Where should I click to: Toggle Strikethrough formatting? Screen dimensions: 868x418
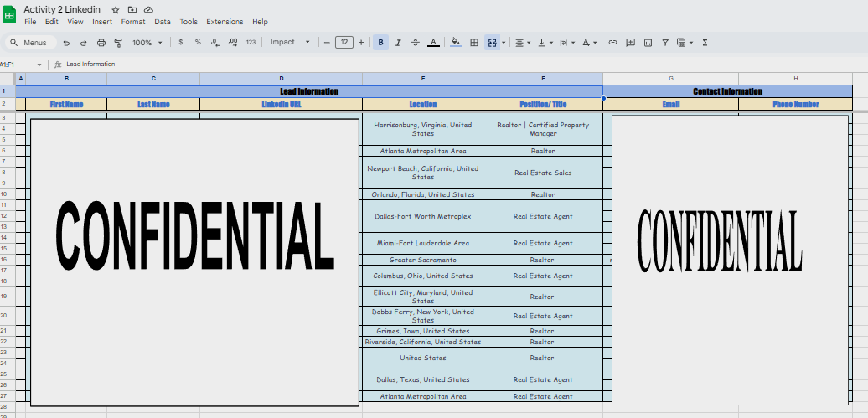416,43
